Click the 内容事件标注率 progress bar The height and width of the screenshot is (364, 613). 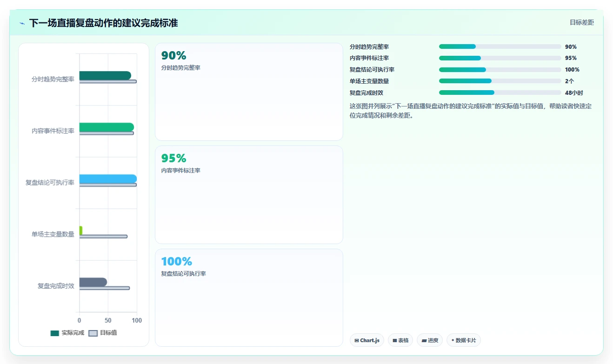(500, 58)
